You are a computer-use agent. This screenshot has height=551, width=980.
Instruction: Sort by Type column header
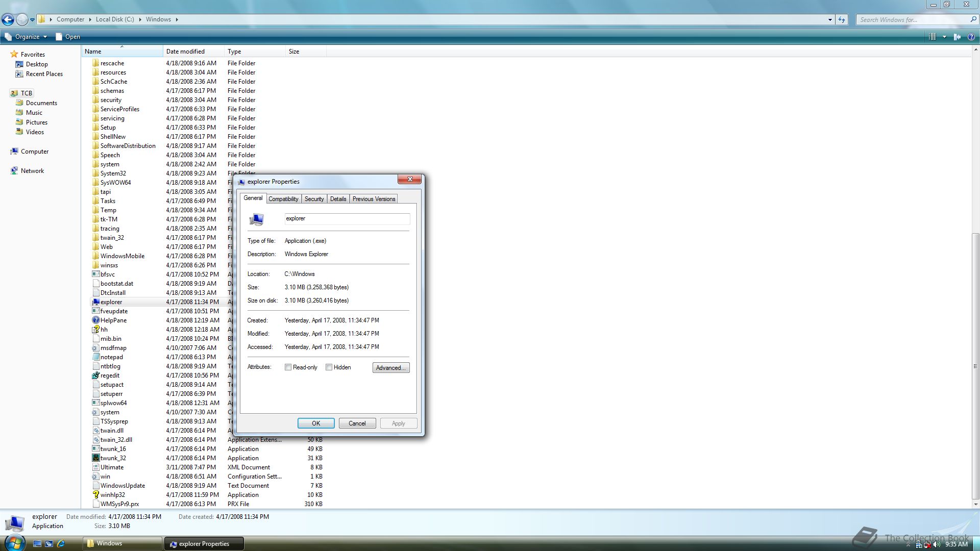pos(255,52)
